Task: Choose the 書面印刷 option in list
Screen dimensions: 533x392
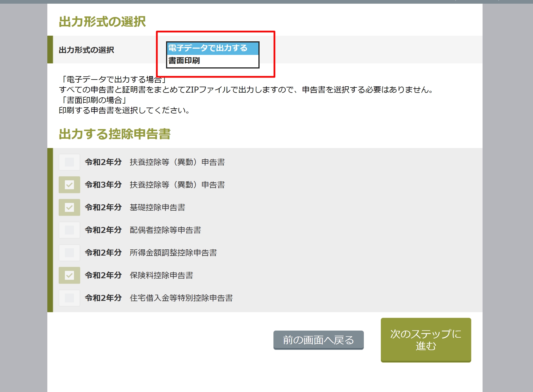Action: (x=184, y=61)
